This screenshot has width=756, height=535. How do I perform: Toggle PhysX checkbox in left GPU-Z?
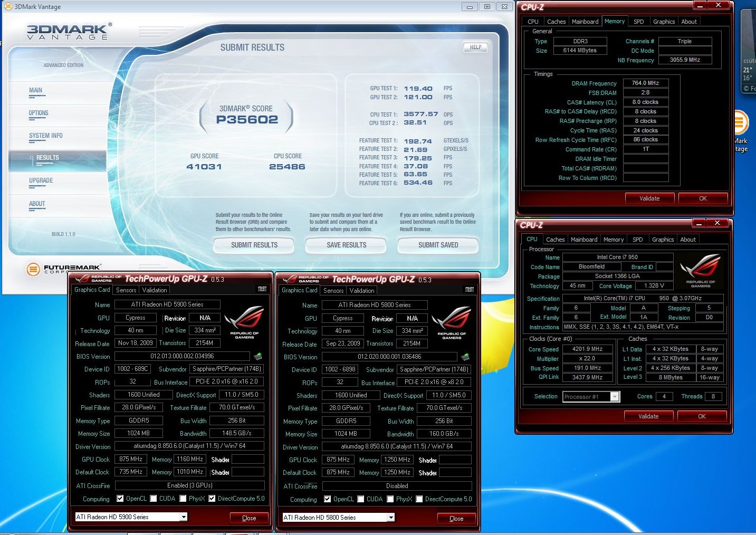click(183, 499)
